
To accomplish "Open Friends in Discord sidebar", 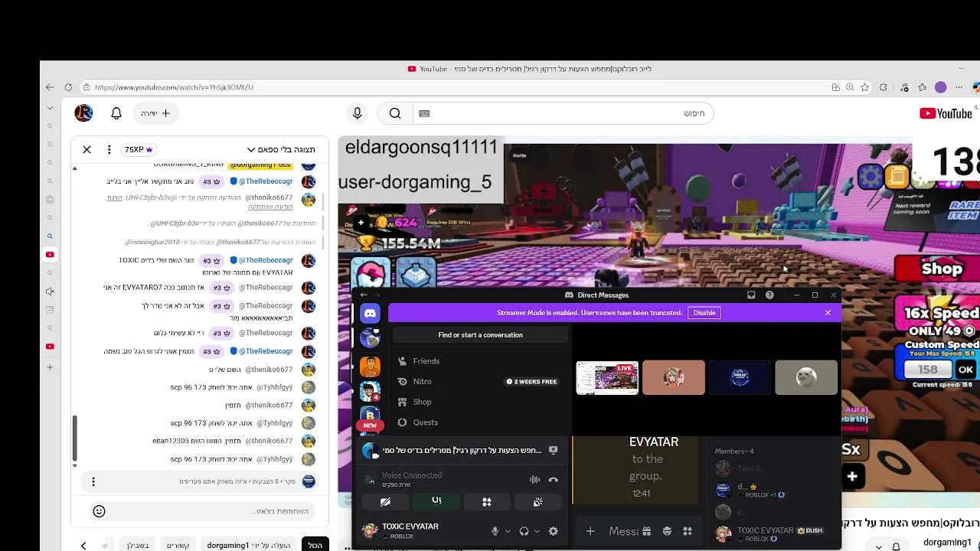I will click(480, 361).
